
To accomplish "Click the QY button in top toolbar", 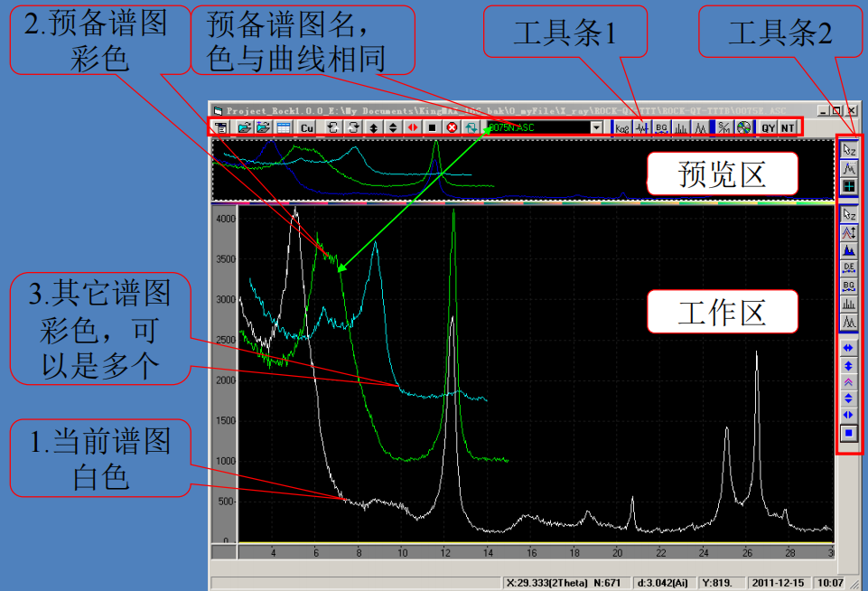I will [x=768, y=128].
